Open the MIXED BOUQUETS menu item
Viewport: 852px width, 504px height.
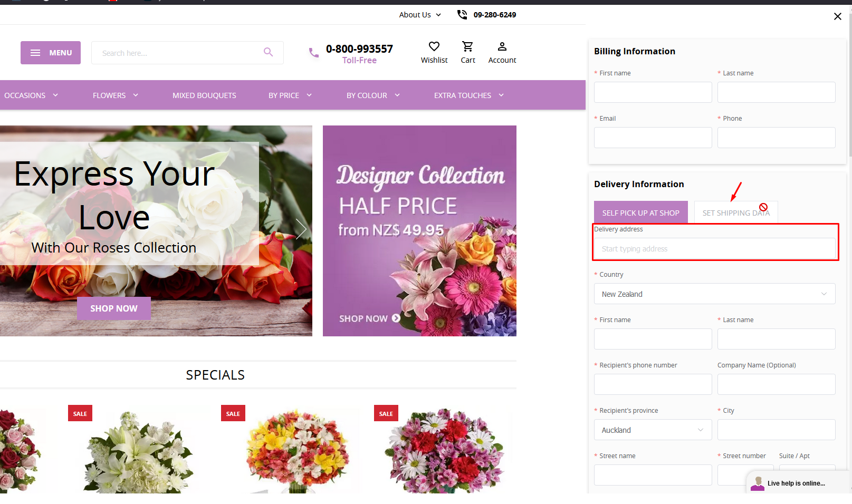[204, 95]
